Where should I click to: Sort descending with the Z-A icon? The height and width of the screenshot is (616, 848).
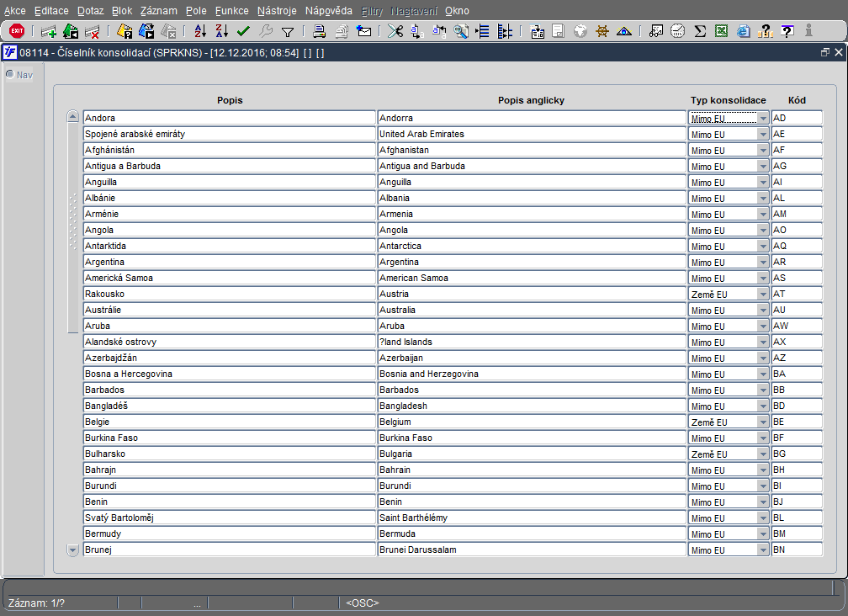tap(222, 31)
